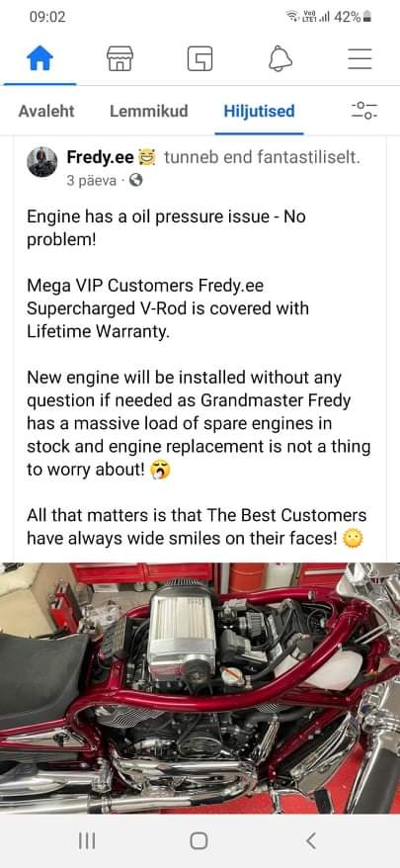Viewport: 400px width, 868px height.
Task: Open the Marketplace storefront icon
Action: coord(120,58)
